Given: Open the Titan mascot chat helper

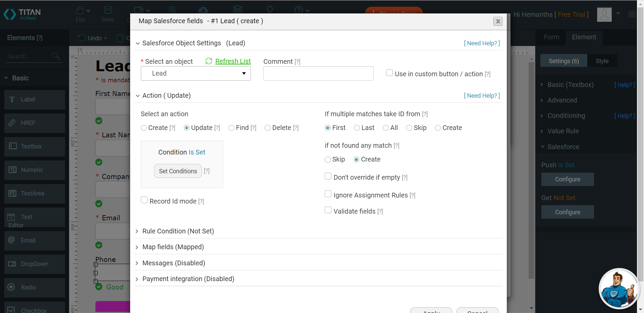Looking at the screenshot, I should click(x=618, y=289).
